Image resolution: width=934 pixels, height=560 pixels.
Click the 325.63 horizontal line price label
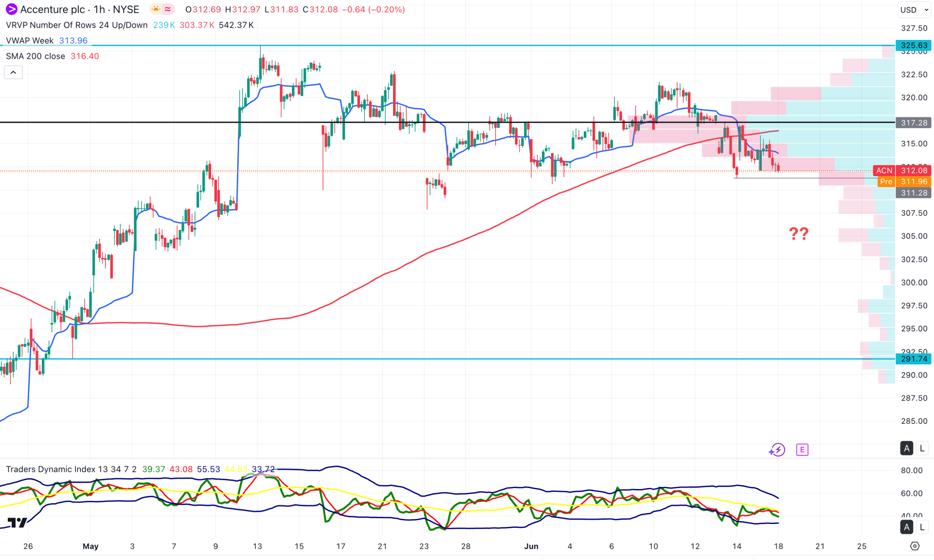tap(914, 45)
